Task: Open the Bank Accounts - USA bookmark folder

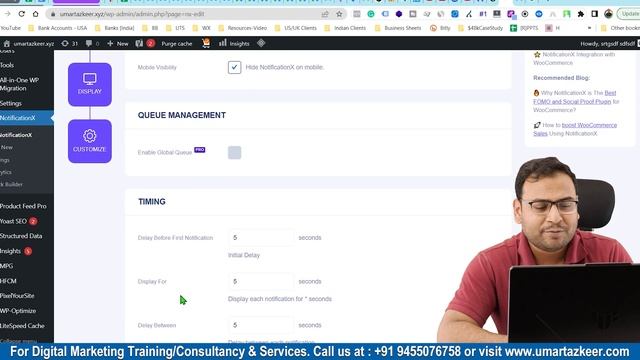Action: pyautogui.click(x=58, y=28)
